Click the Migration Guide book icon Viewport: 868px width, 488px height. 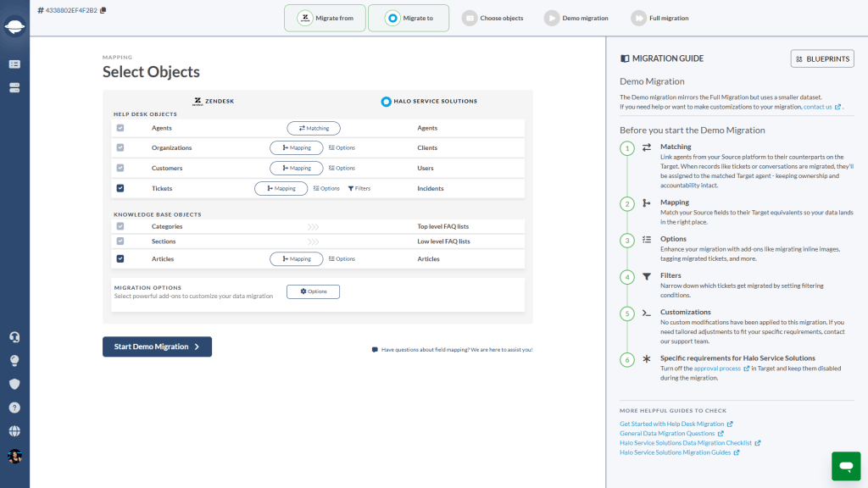point(625,58)
